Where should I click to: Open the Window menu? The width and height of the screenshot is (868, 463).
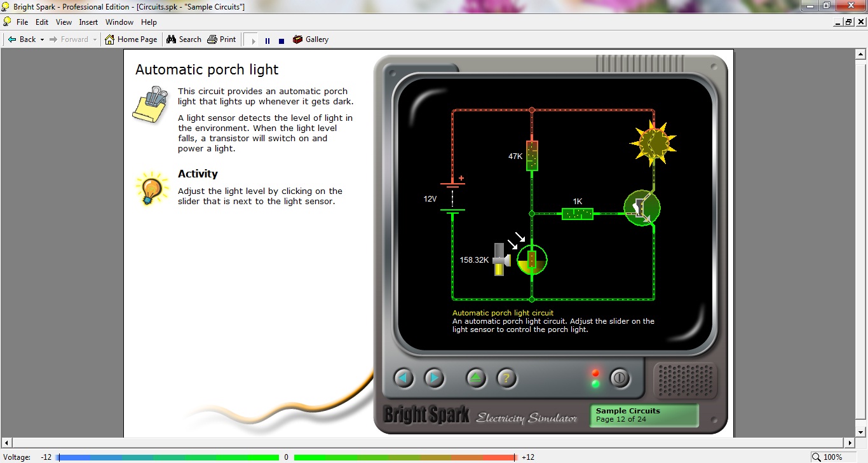(x=119, y=22)
